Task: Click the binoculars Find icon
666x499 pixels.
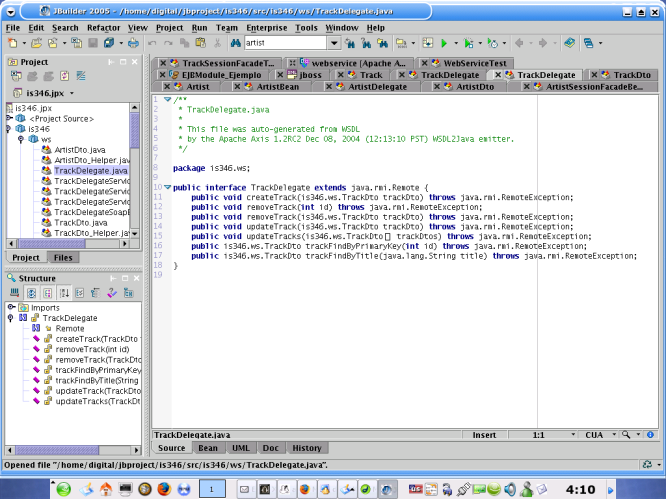Action: pos(235,43)
